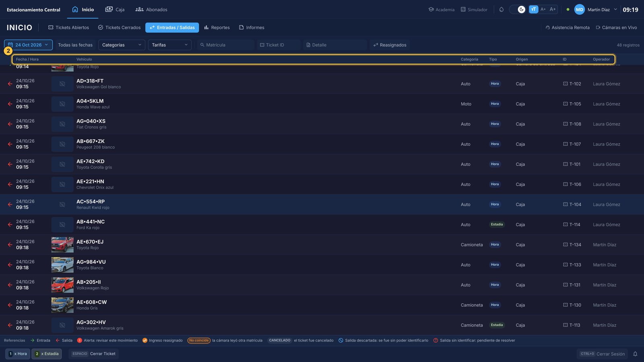Focus the Detalle filter field

click(x=335, y=45)
